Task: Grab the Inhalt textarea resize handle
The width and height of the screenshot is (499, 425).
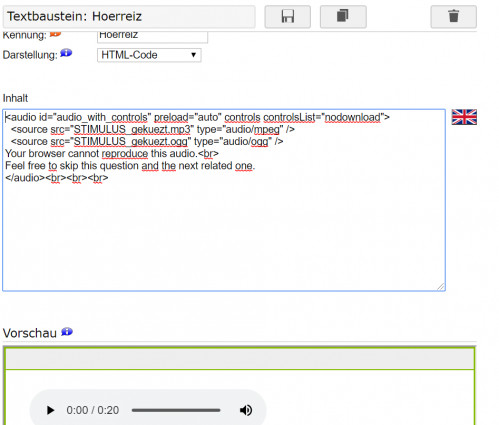Action: [441, 286]
